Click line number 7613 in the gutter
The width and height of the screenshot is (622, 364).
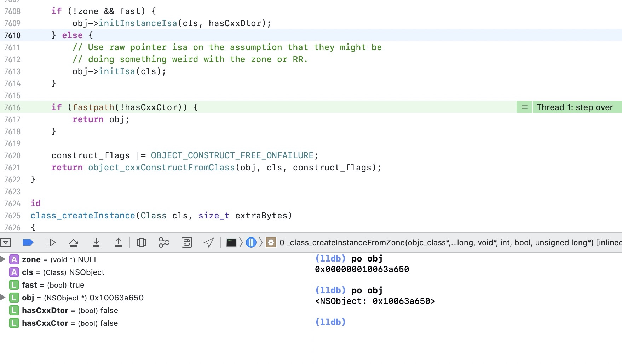(12, 71)
